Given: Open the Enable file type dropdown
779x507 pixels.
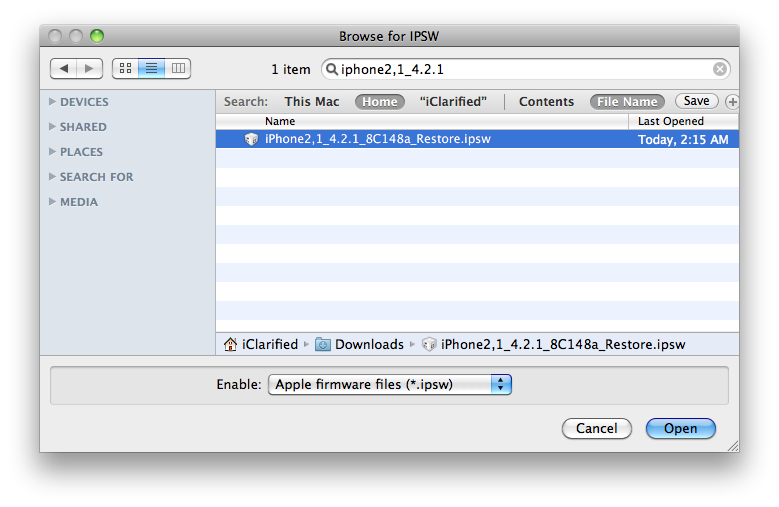Looking at the screenshot, I should click(390, 384).
